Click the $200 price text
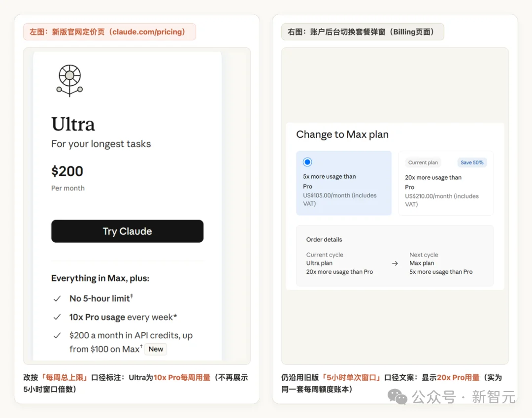 [67, 171]
